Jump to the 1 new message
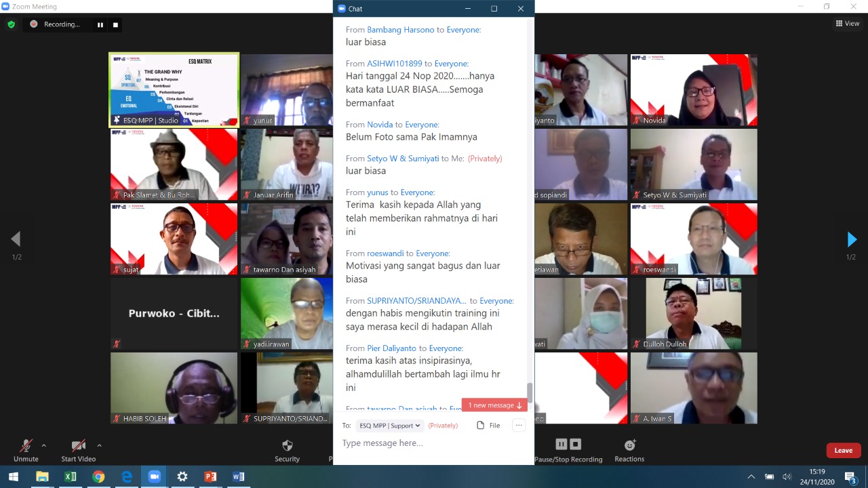Image resolution: width=868 pixels, height=488 pixels. [494, 405]
